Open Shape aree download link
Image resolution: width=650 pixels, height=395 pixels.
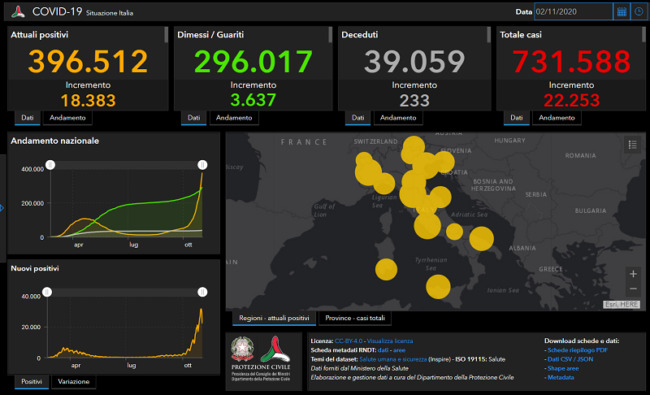(563, 368)
